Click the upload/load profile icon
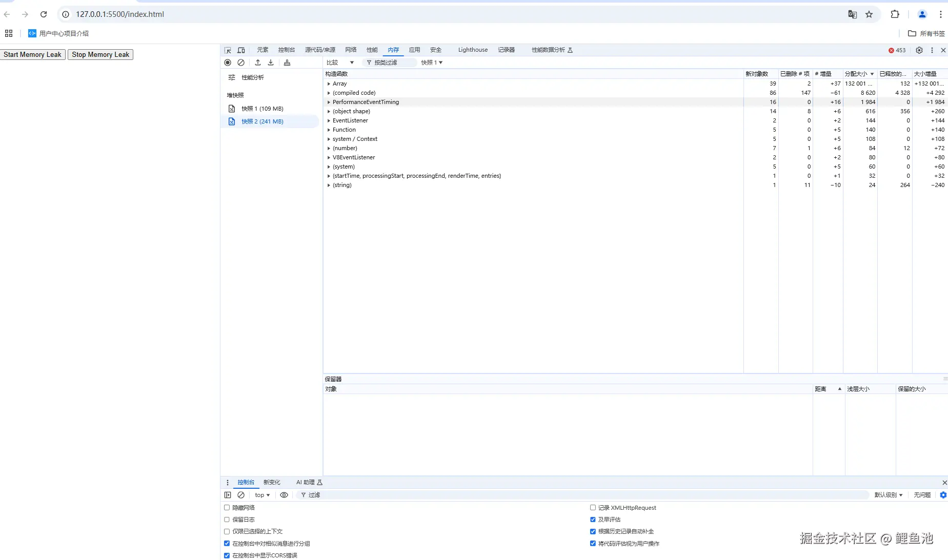948x560 pixels. pos(258,63)
